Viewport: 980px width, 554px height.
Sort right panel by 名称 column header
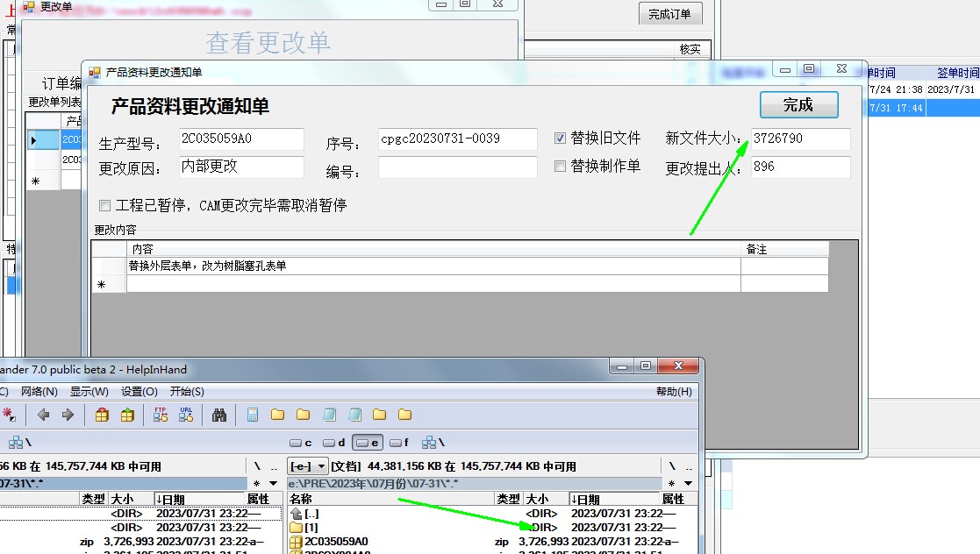coord(390,499)
